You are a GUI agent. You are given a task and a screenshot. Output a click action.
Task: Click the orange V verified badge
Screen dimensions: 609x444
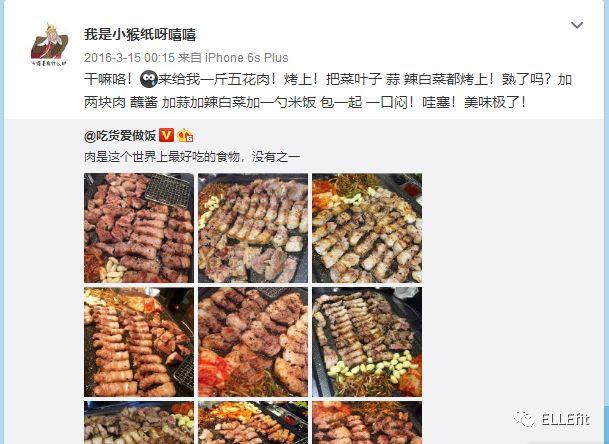166,136
